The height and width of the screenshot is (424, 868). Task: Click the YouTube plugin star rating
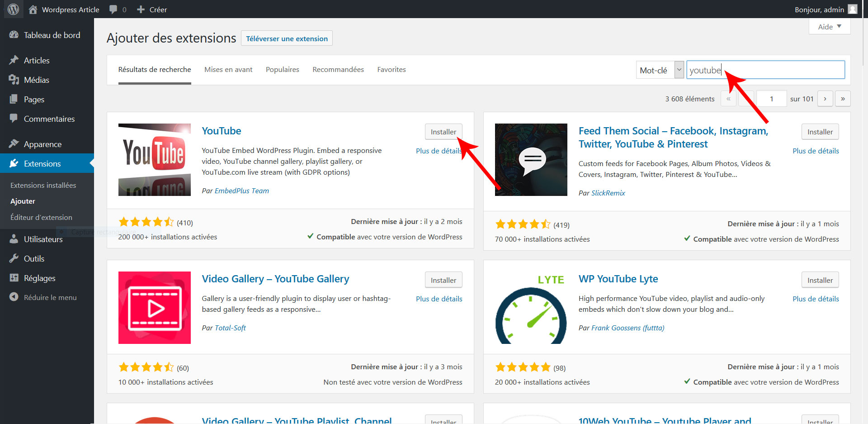146,222
